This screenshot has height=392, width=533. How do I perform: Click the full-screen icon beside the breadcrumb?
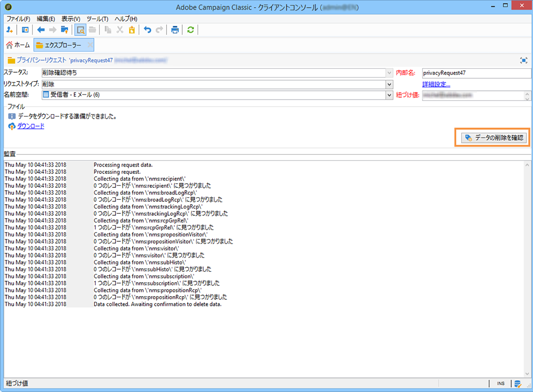(x=524, y=60)
